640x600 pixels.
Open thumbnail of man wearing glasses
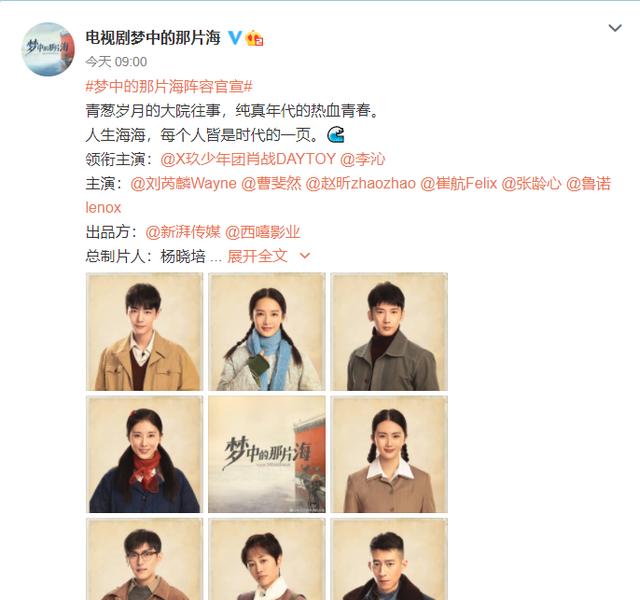(x=144, y=559)
